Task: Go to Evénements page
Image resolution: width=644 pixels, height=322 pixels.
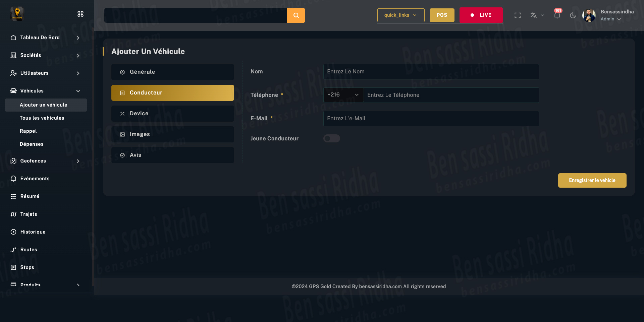Action: point(35,179)
